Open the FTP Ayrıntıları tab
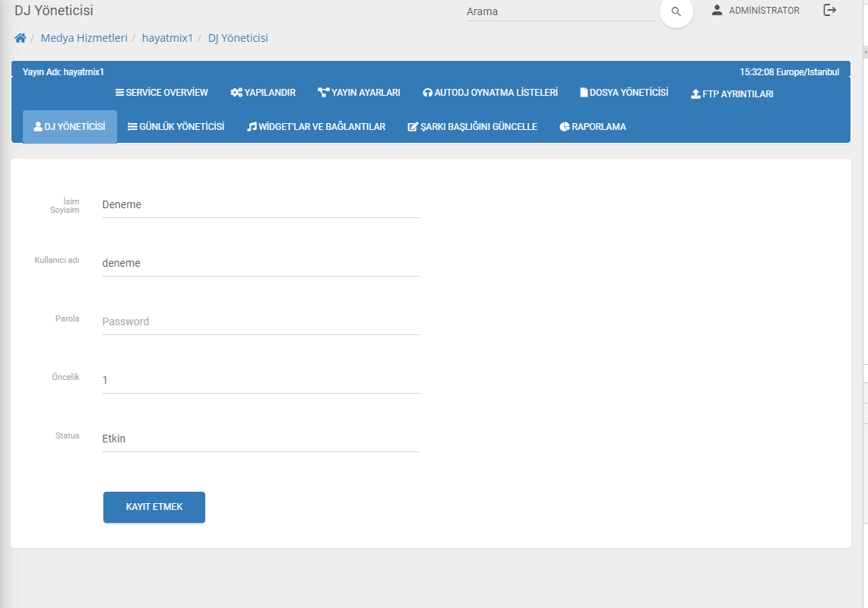 [732, 93]
